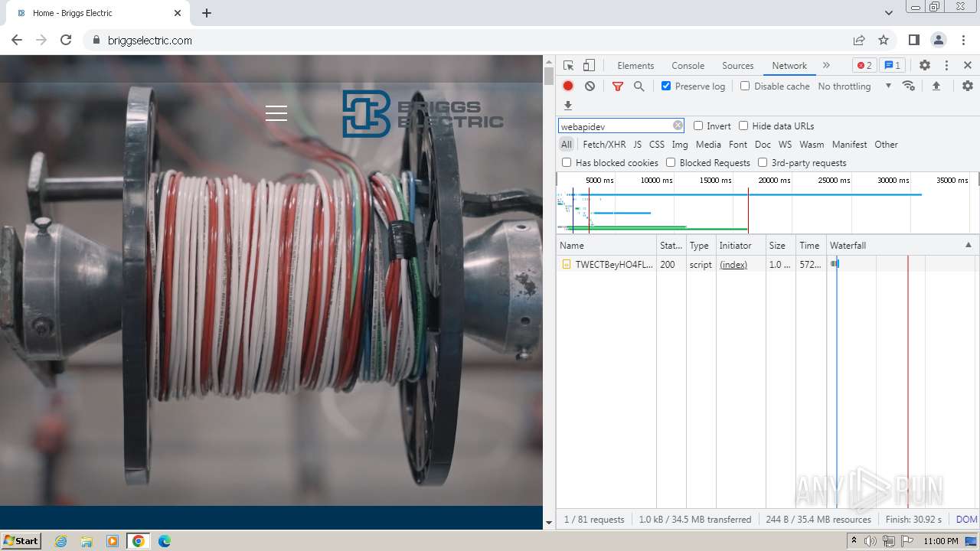Close the DevTools panel
Viewport: 980px width, 551px height.
968,65
